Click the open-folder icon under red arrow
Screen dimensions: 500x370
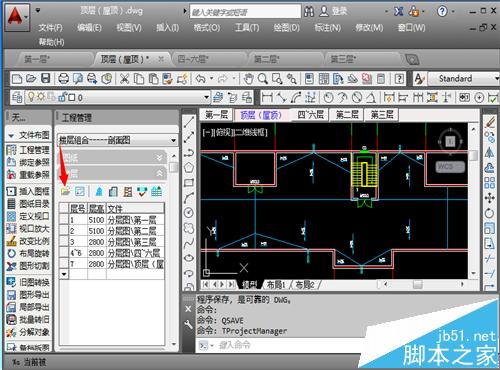click(x=65, y=191)
